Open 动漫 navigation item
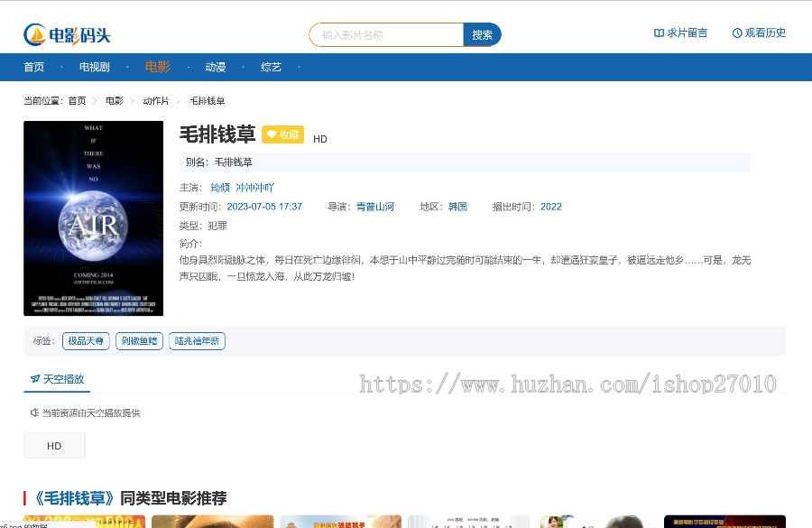 [x=216, y=67]
